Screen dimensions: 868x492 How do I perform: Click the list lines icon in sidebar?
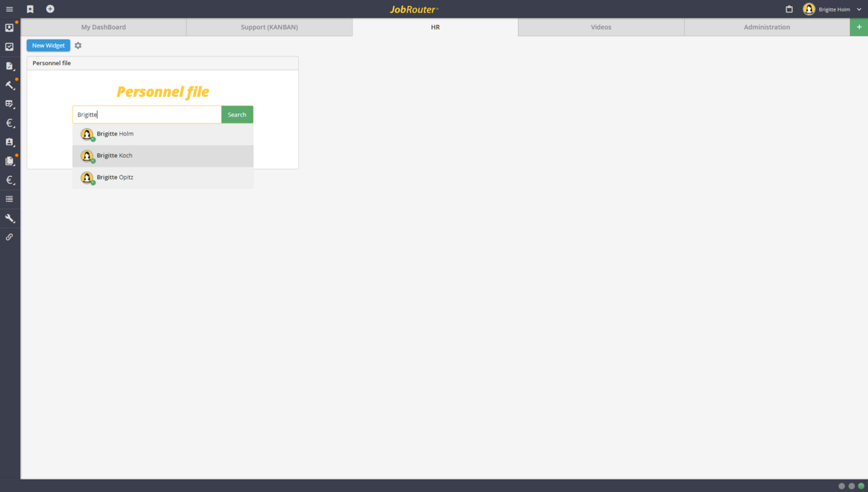click(x=9, y=199)
